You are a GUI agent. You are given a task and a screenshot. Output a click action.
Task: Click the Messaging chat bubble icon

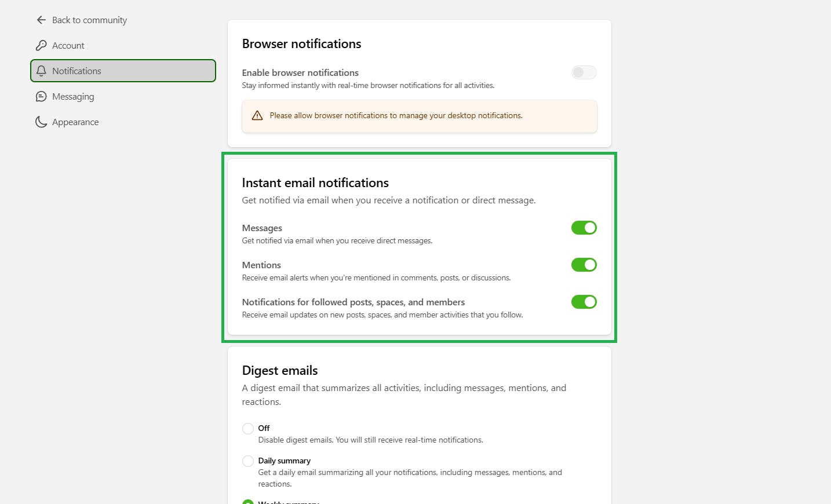(x=41, y=97)
